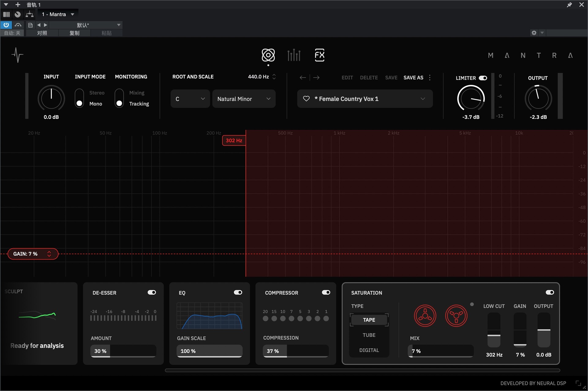Click the waveform logo icon at top left
This screenshot has height=391, width=588.
tap(17, 55)
